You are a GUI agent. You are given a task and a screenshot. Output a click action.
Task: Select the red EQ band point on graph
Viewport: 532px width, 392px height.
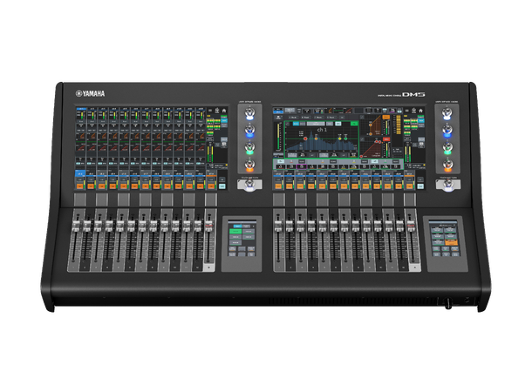coord(305,139)
